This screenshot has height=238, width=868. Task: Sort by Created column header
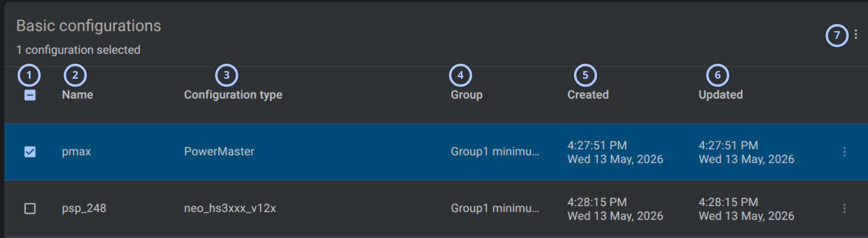[588, 95]
